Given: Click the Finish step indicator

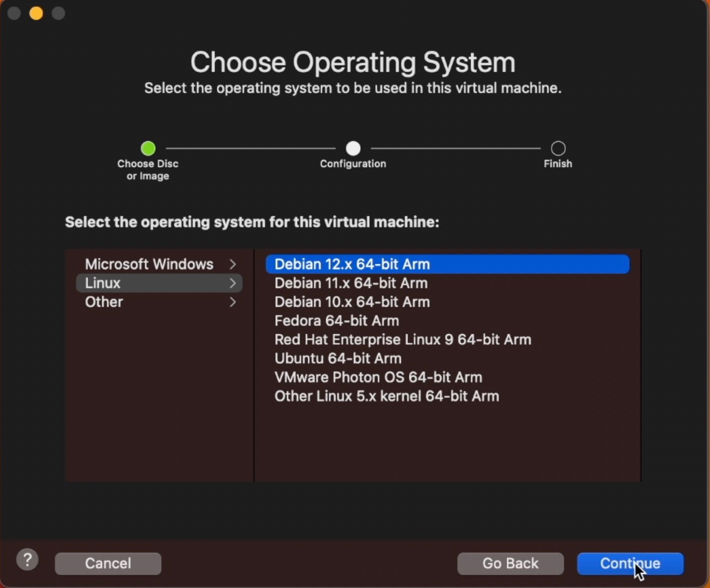Looking at the screenshot, I should pos(558,148).
